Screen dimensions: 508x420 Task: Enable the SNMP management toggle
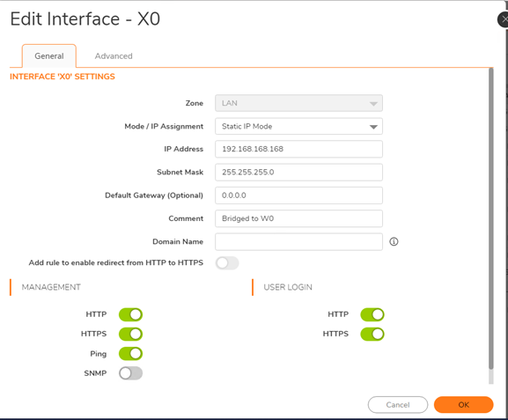(x=130, y=373)
